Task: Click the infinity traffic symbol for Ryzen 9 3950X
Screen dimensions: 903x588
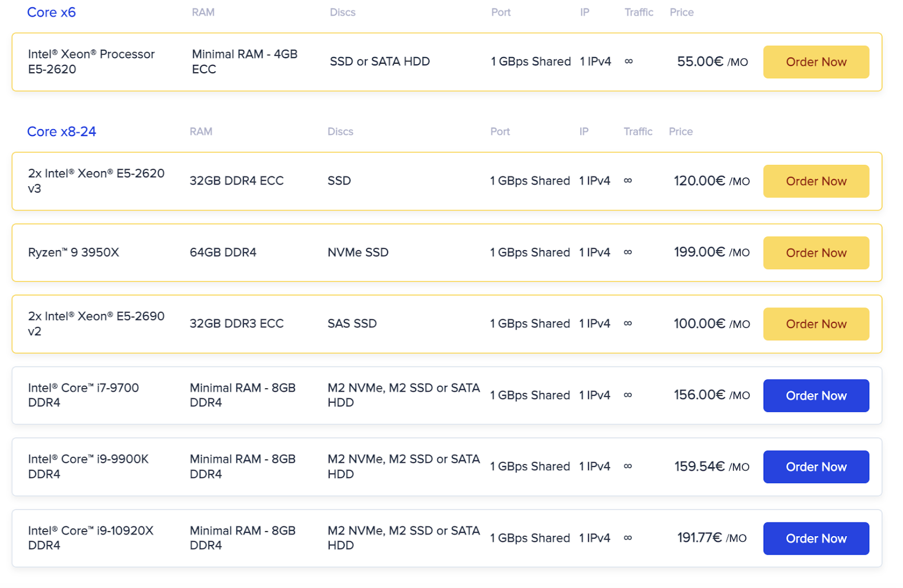Action: click(628, 252)
